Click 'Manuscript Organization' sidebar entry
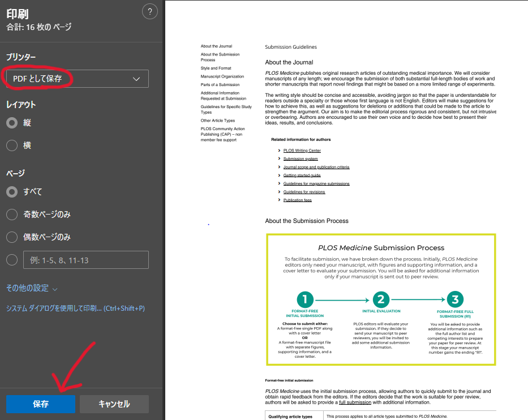528x420 pixels. pos(222,76)
